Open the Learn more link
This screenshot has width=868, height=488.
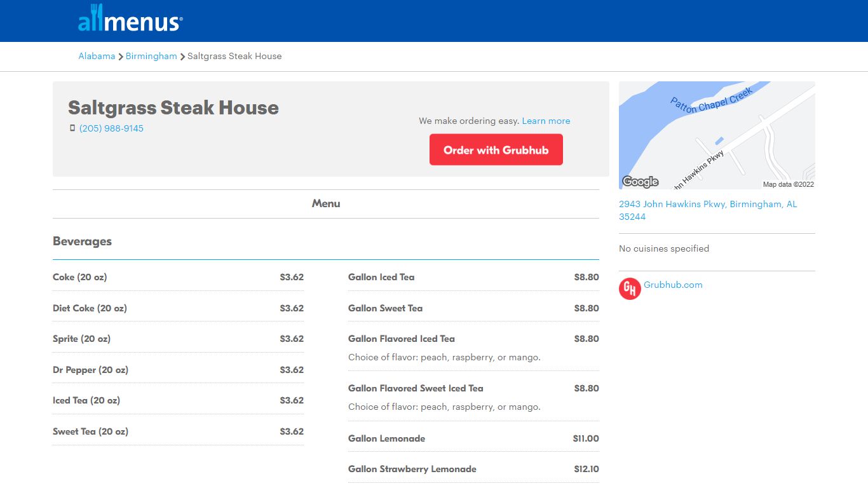tap(546, 121)
